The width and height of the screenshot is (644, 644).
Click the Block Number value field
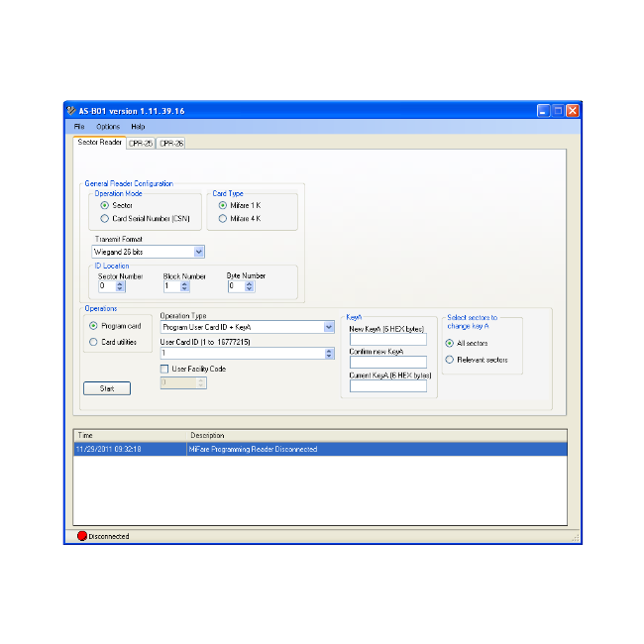(172, 286)
